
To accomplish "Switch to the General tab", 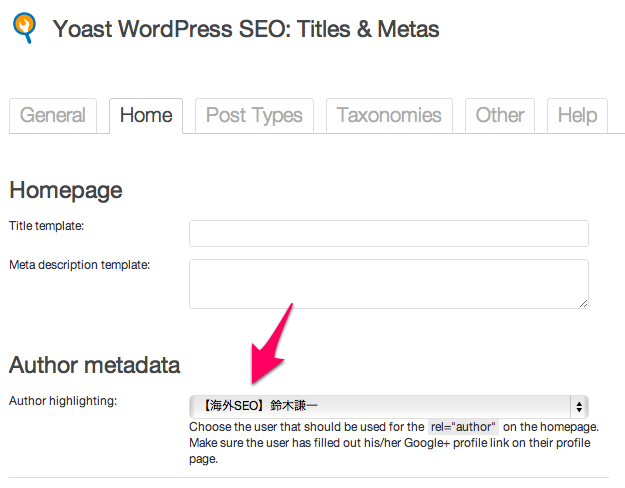I will click(53, 116).
